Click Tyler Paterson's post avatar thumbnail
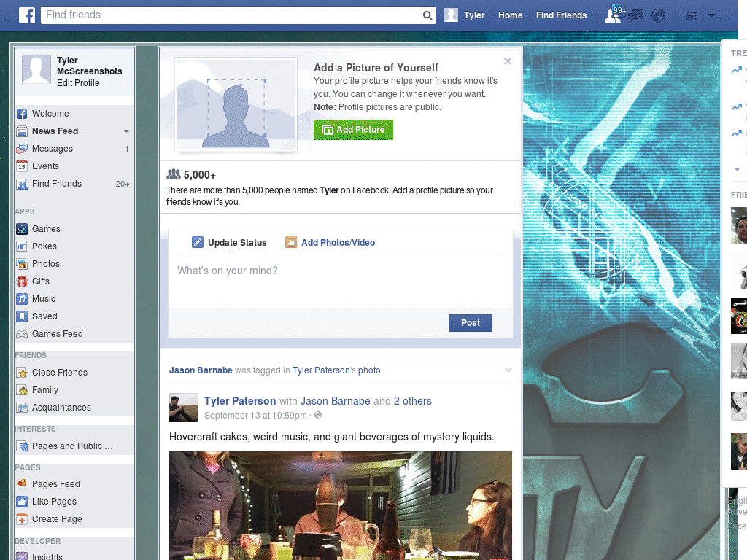Screen dimensions: 747x560 click(183, 408)
